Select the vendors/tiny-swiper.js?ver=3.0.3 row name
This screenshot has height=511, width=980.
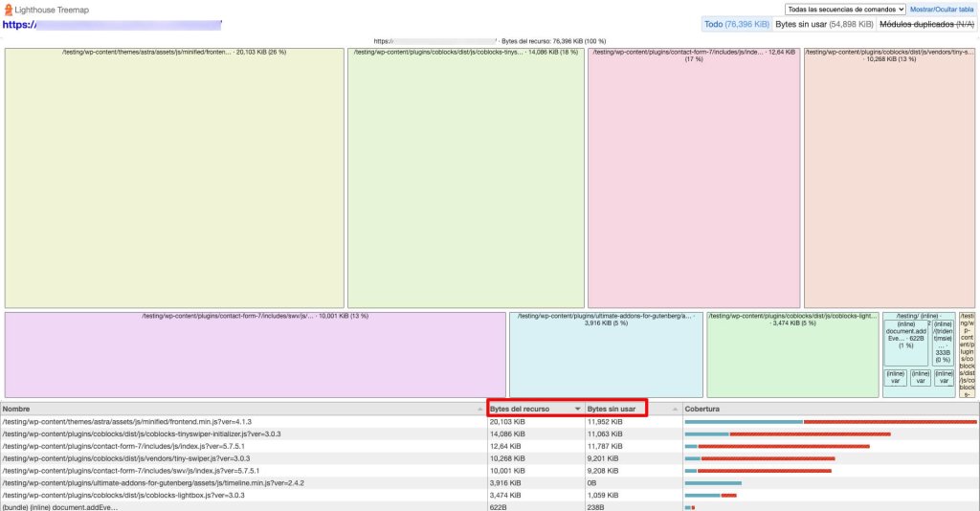coord(125,458)
